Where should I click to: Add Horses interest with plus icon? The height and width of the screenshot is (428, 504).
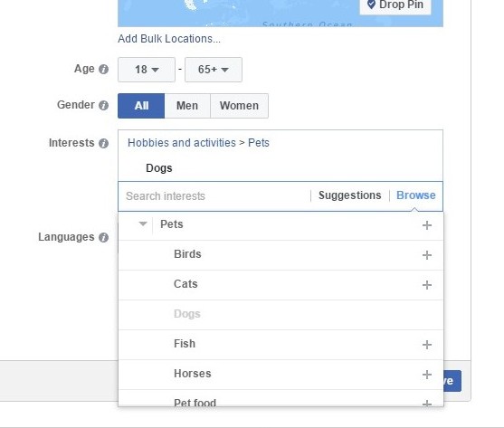(x=427, y=375)
